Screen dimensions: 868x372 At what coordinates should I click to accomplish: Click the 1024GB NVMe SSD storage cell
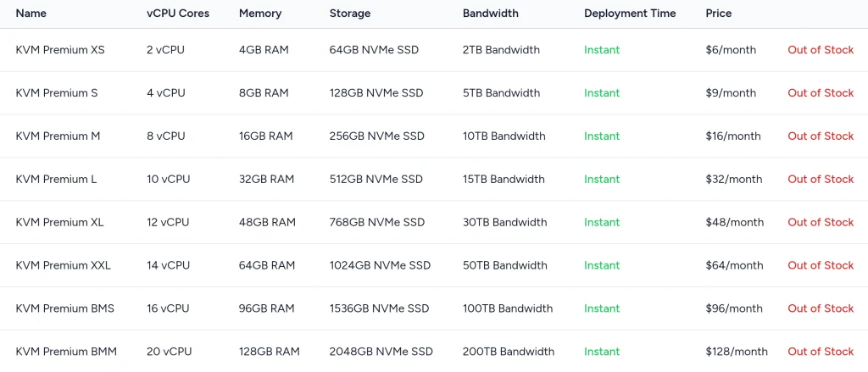coord(380,265)
